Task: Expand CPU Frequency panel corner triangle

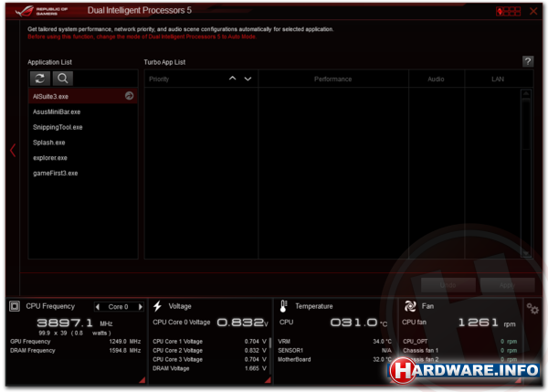Action: 142,380
